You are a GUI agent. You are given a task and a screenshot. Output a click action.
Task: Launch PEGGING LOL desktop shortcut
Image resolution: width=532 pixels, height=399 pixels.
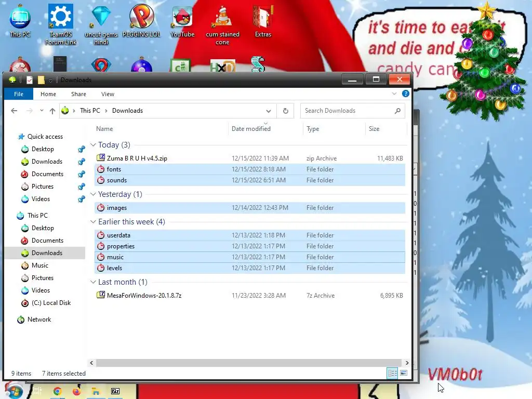(x=141, y=20)
